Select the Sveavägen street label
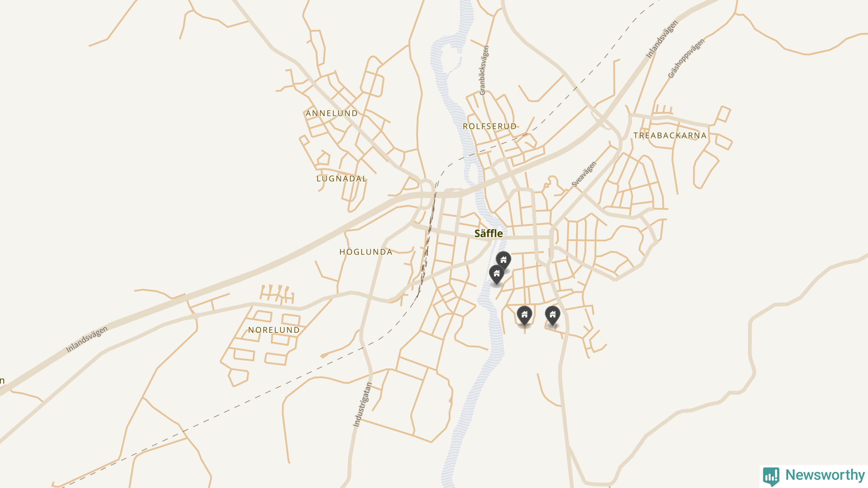The height and width of the screenshot is (488, 868). 584,174
